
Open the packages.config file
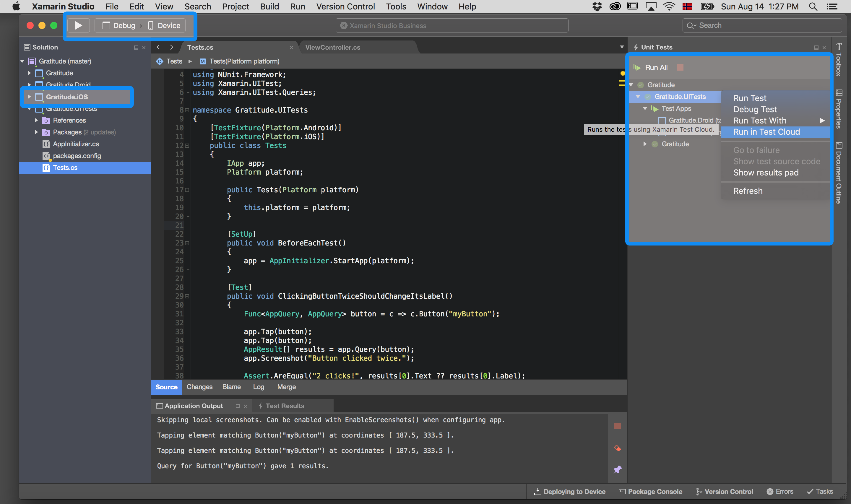point(77,156)
